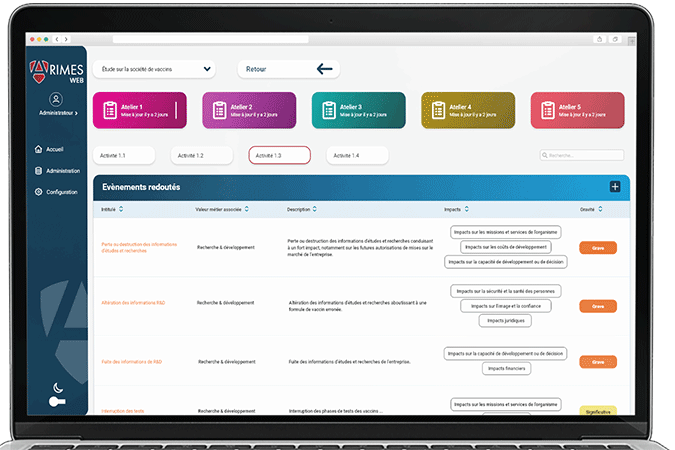
Task: Click the Atelier 1 clipboard icon
Action: pos(110,110)
